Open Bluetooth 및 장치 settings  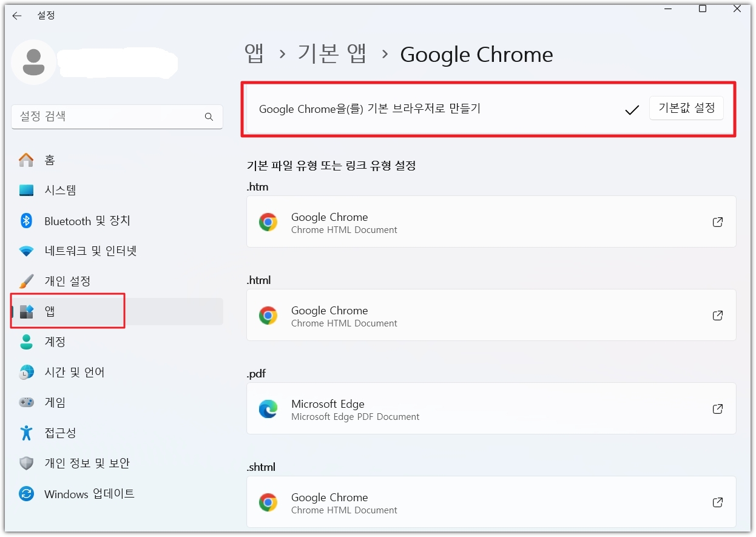(117, 221)
